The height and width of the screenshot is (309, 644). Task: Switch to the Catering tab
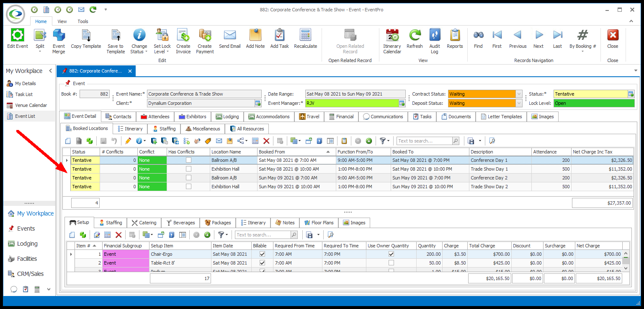pyautogui.click(x=144, y=223)
